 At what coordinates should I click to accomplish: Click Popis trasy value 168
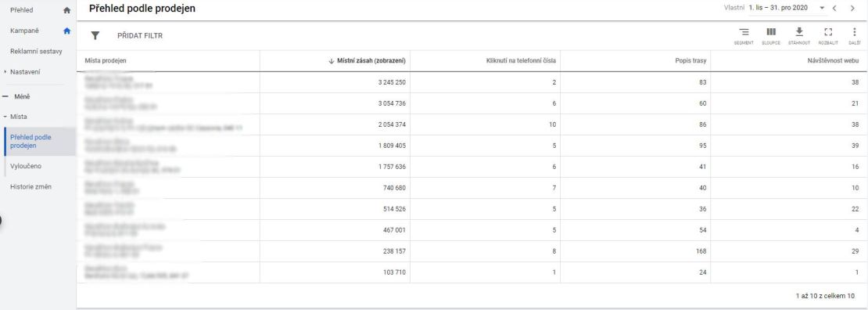coord(701,251)
